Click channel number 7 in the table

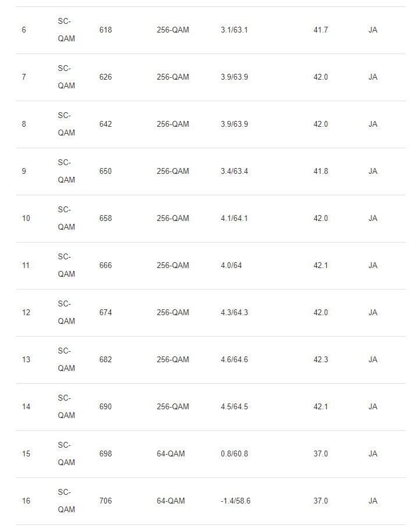(x=24, y=77)
